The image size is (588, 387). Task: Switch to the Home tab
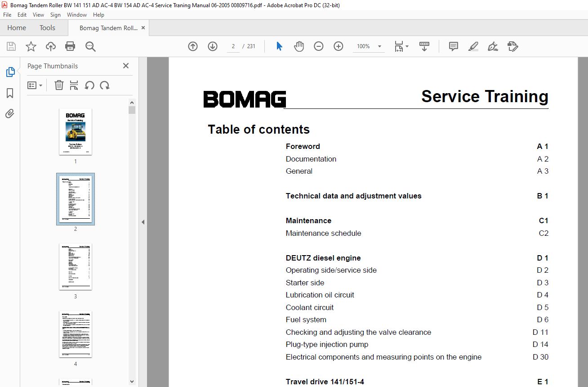(17, 28)
